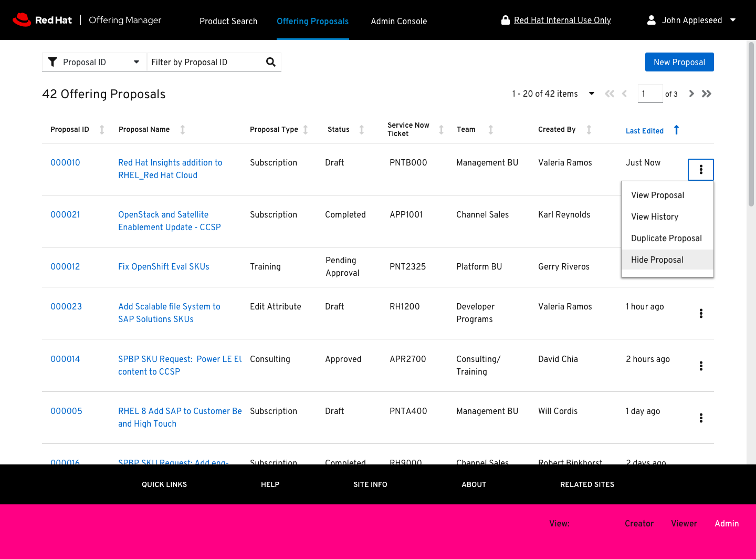The height and width of the screenshot is (559, 756).
Task: Open kebab menu for proposal 000023
Action: click(x=701, y=314)
